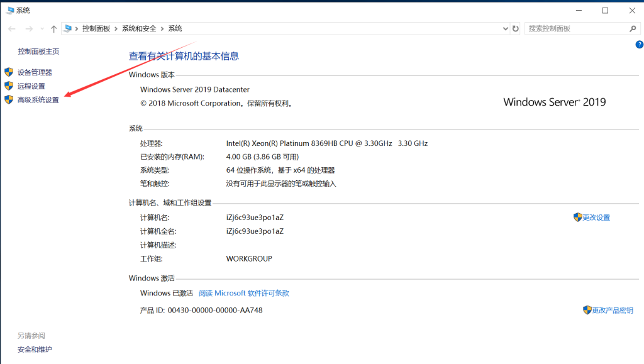Select text Windows Server 2019 Datacenter

click(x=195, y=89)
